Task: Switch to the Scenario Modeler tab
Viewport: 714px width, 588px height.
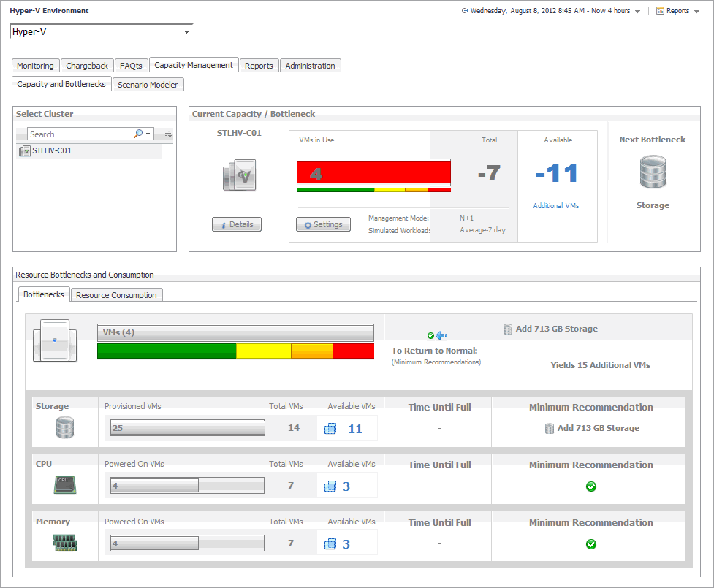Action: coord(148,85)
